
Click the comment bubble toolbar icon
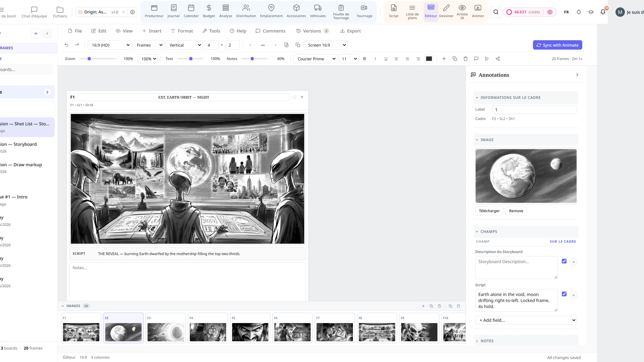tap(476, 59)
